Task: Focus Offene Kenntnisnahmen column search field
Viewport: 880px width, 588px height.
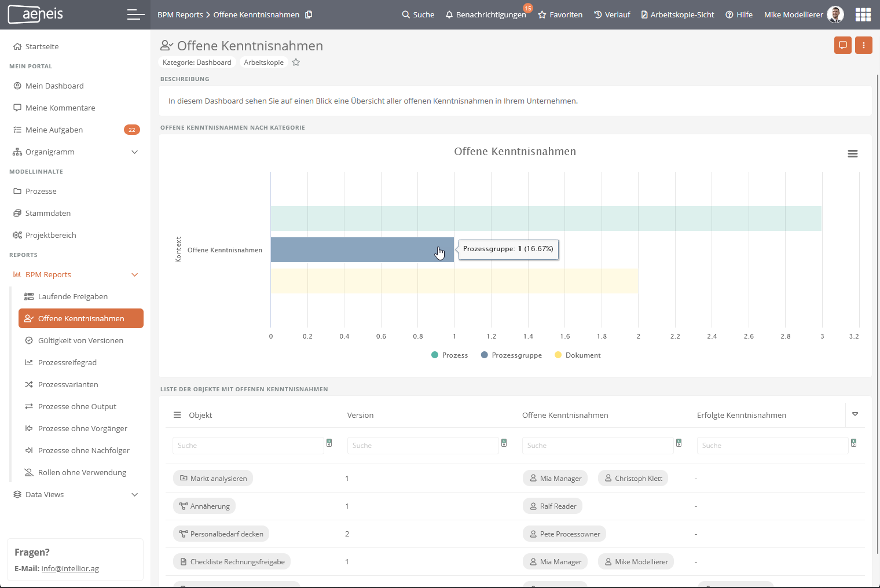Action: [598, 446]
